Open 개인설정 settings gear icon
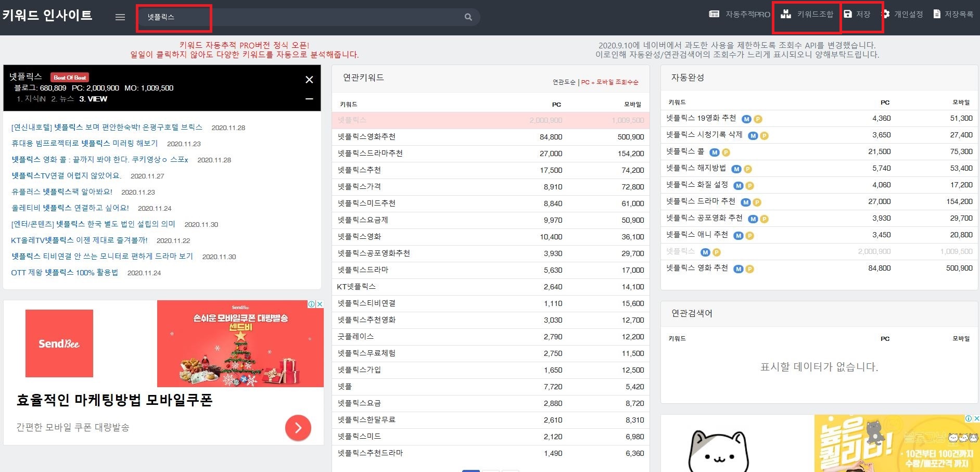Image resolution: width=980 pixels, height=472 pixels. (x=886, y=15)
